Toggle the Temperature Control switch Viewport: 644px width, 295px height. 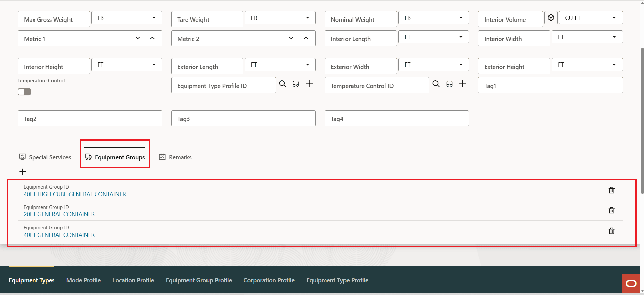24,92
